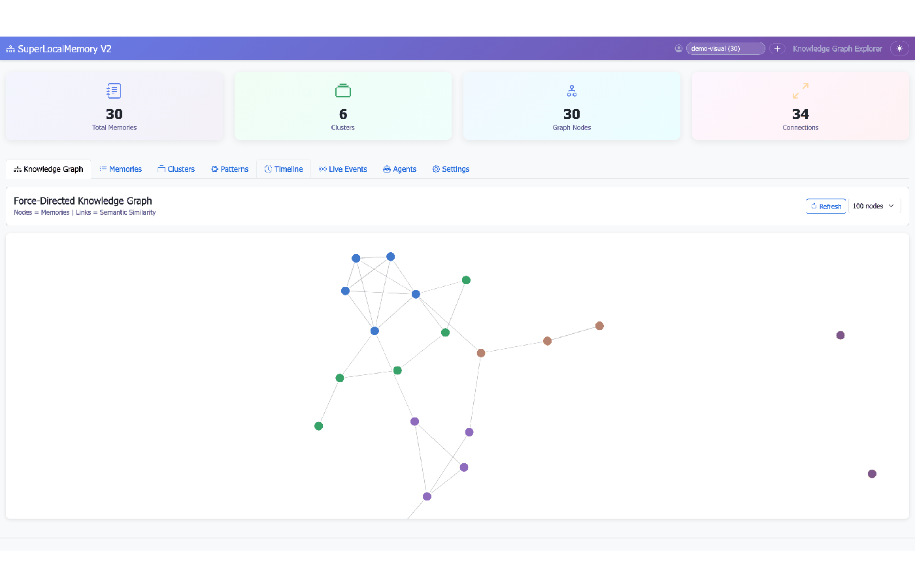Click the Graph Nodes network icon
The image size is (915, 588).
(571, 90)
